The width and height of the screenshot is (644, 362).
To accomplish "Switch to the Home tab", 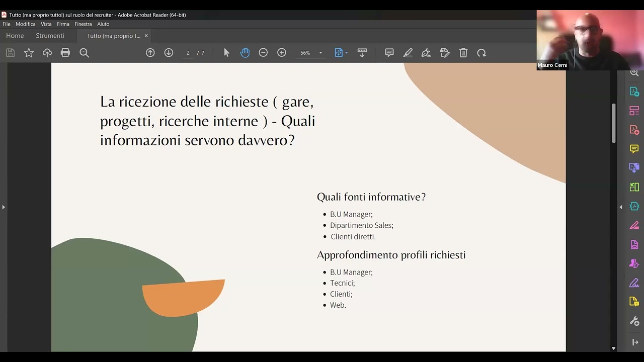I will pyautogui.click(x=15, y=36).
